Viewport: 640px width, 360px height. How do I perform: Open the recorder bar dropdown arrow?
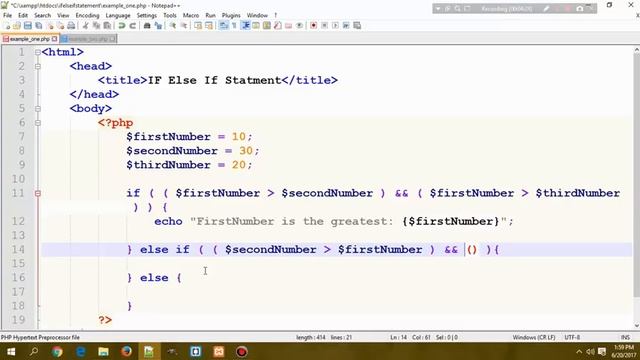tap(438, 9)
